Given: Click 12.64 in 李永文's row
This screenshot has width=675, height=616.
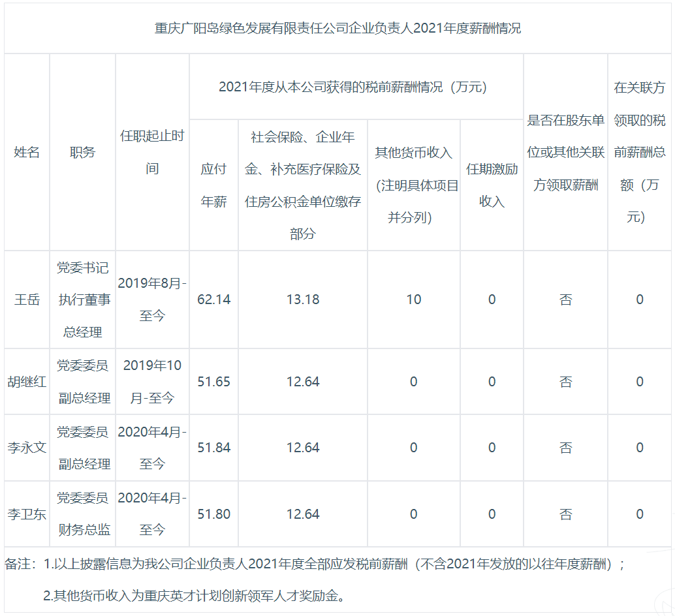Looking at the screenshot, I should pyautogui.click(x=303, y=448).
